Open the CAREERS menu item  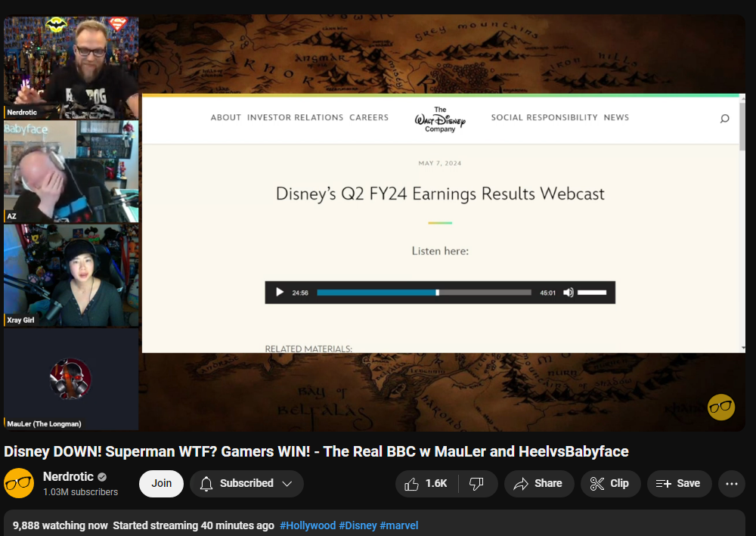point(369,118)
